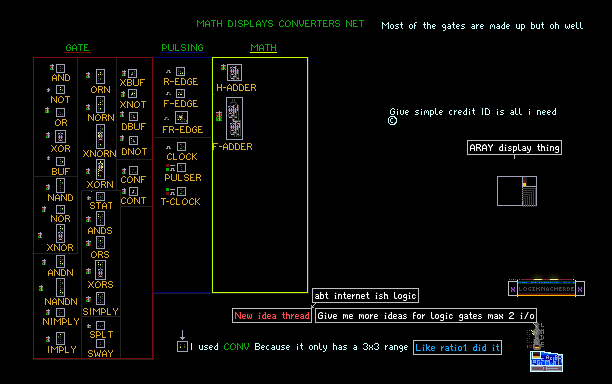
Task: Click the LOGIKMACHERDE banner display
Action: coord(546,289)
